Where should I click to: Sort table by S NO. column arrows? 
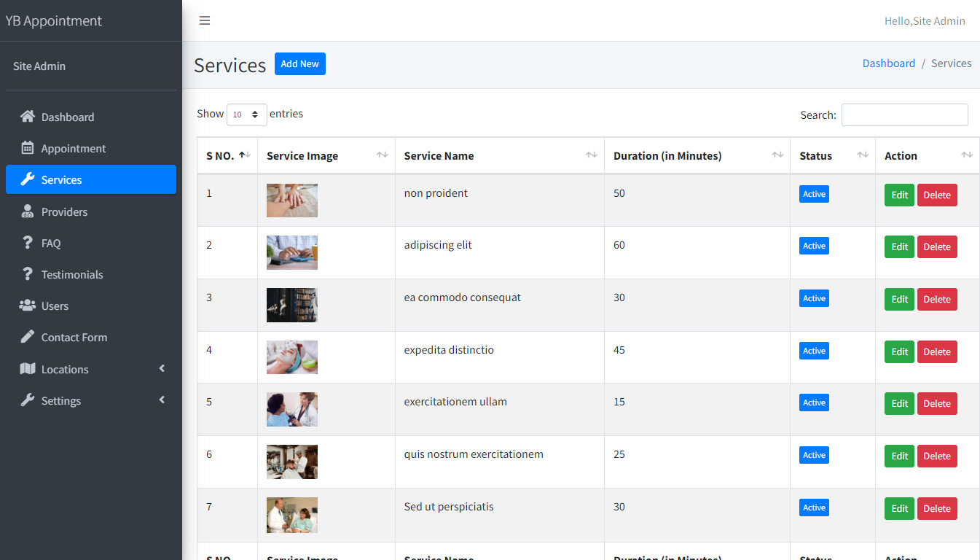[x=245, y=155]
